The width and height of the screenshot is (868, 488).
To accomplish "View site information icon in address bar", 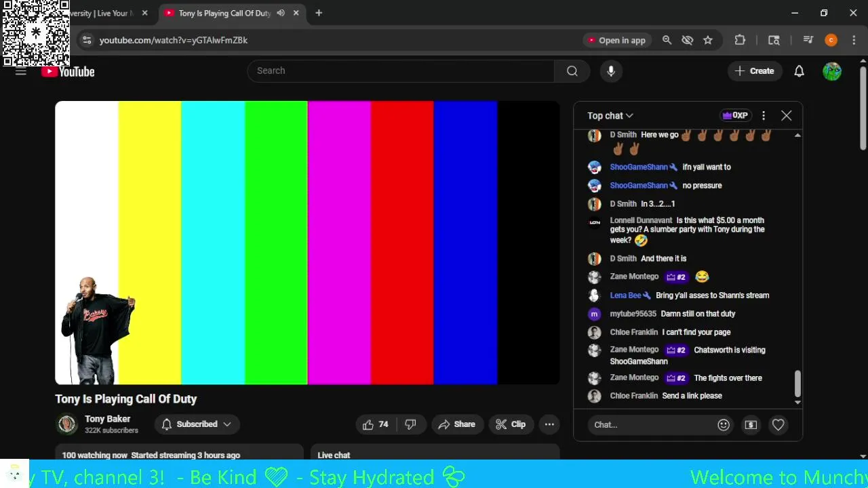I will [87, 40].
